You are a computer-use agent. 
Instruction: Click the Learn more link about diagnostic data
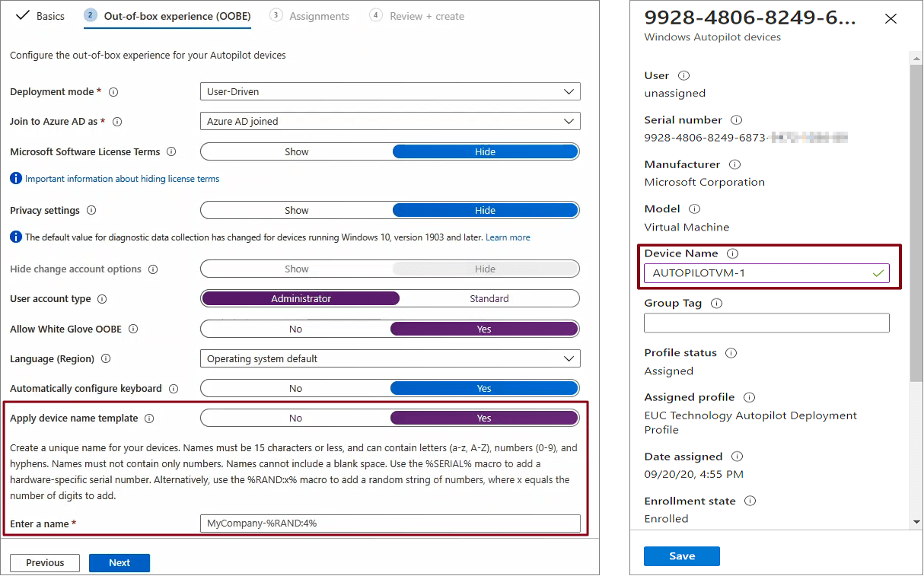(x=508, y=237)
